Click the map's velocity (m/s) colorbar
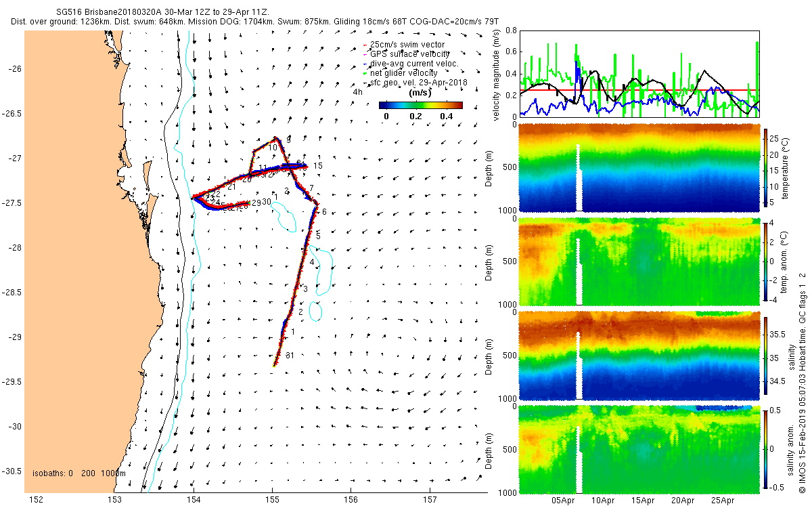This screenshot has height=508, width=812. click(420, 105)
